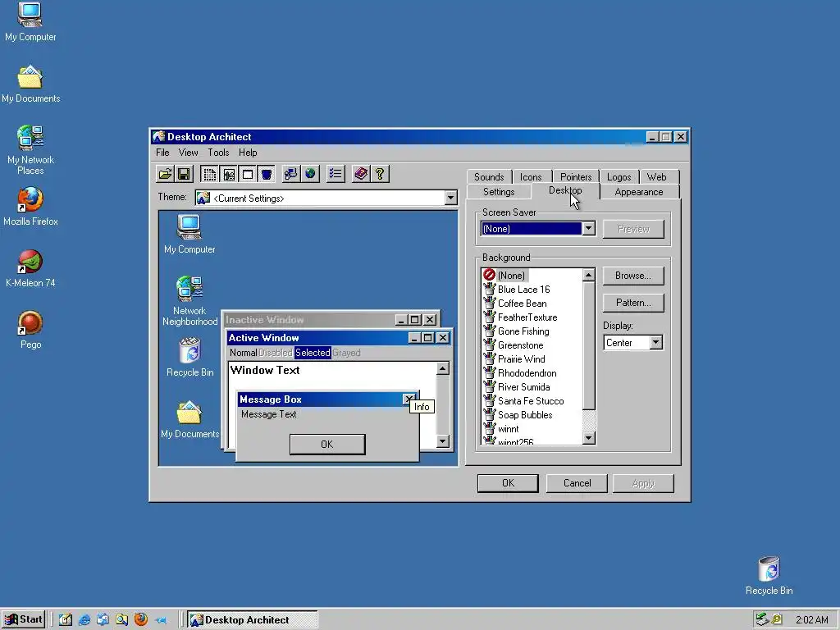The width and height of the screenshot is (840, 630).
Task: Switch to the Appearance tab
Action: 638,192
